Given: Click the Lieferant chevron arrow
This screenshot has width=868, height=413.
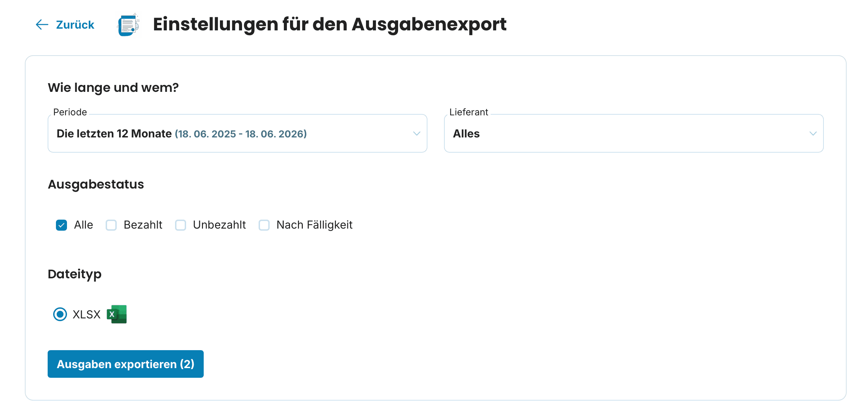Looking at the screenshot, I should 813,134.
